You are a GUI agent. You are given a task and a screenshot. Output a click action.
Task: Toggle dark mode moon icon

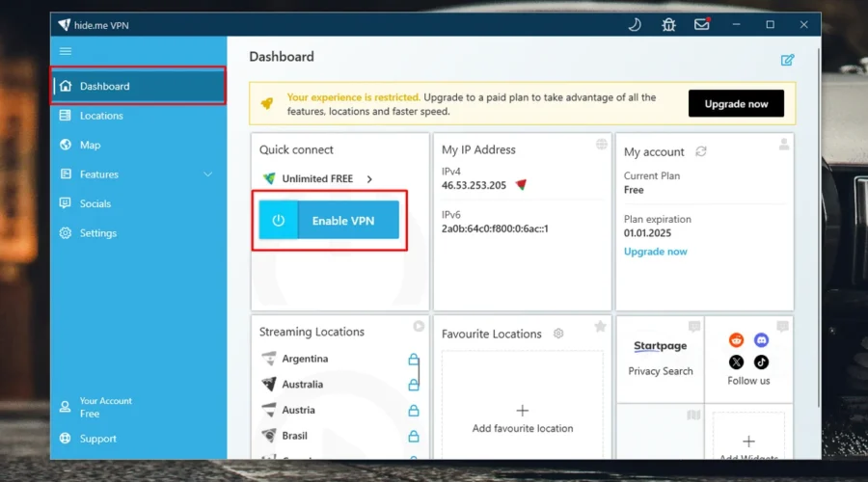[x=635, y=25]
